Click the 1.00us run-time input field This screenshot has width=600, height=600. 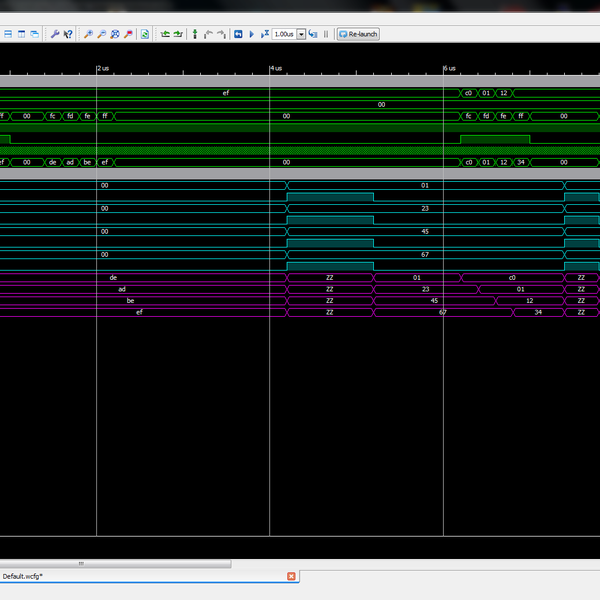[283, 34]
